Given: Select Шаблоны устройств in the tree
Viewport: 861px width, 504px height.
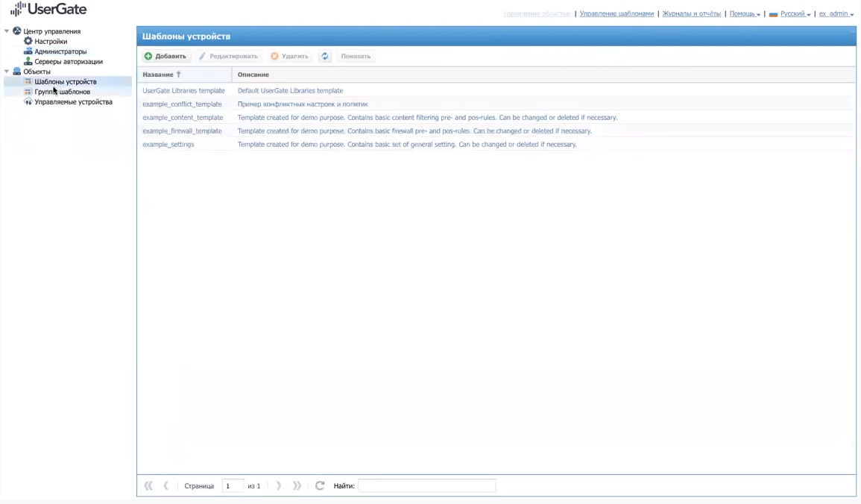Looking at the screenshot, I should [66, 81].
